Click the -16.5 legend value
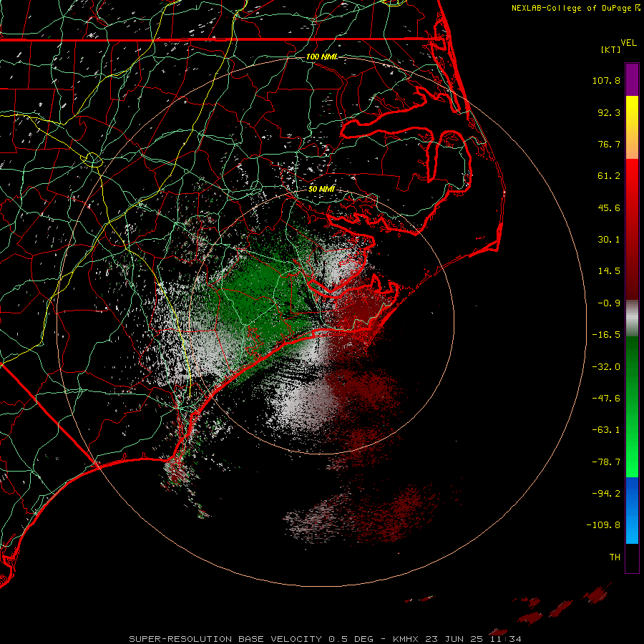This screenshot has height=644, width=644. tap(606, 335)
